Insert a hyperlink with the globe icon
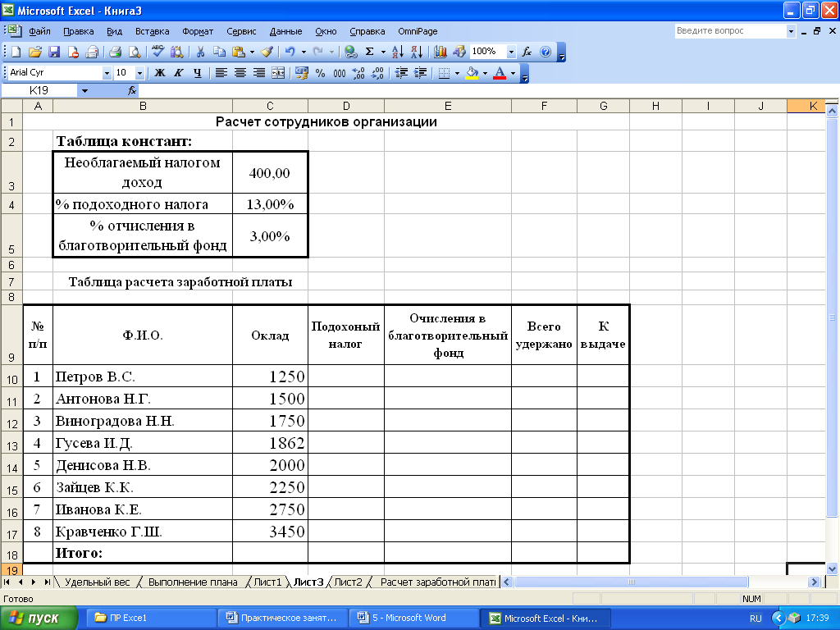 [x=350, y=52]
